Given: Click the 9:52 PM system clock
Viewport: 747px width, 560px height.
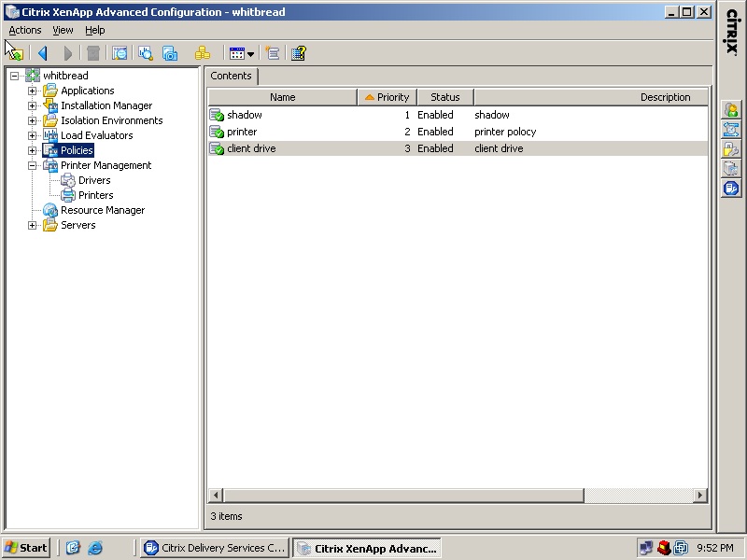Looking at the screenshot, I should click(715, 548).
